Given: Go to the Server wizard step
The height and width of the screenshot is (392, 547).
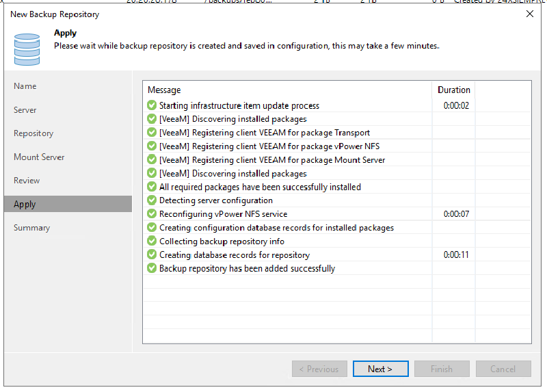Looking at the screenshot, I should 25,110.
